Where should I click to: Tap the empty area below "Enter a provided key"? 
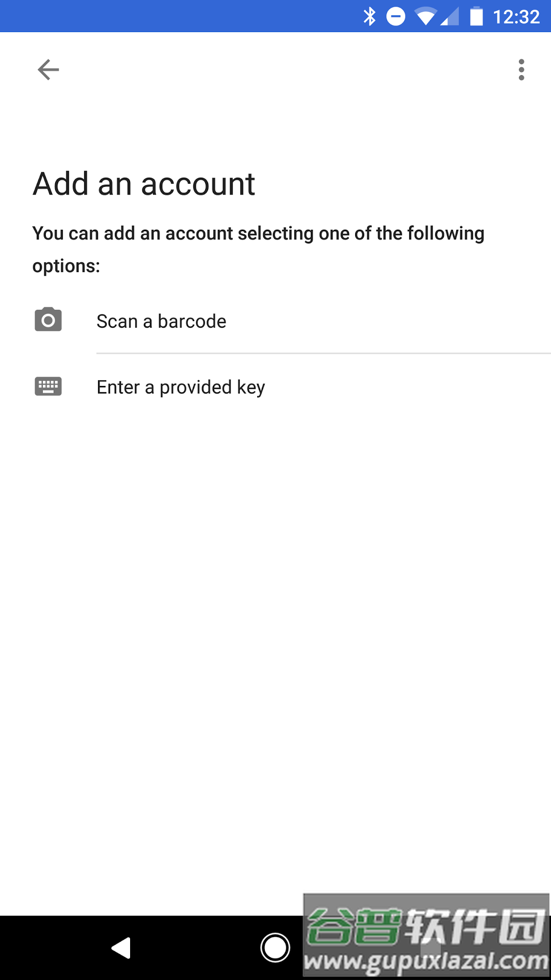tap(275, 612)
